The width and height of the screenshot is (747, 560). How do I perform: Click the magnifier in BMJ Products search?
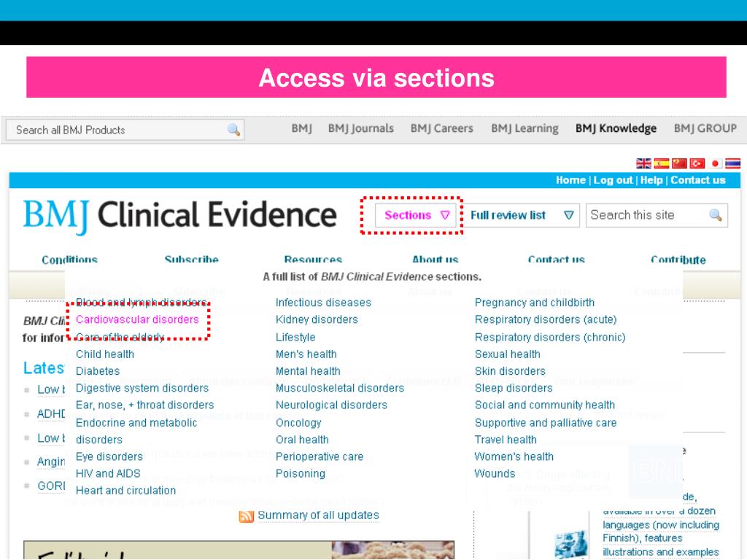point(233,130)
